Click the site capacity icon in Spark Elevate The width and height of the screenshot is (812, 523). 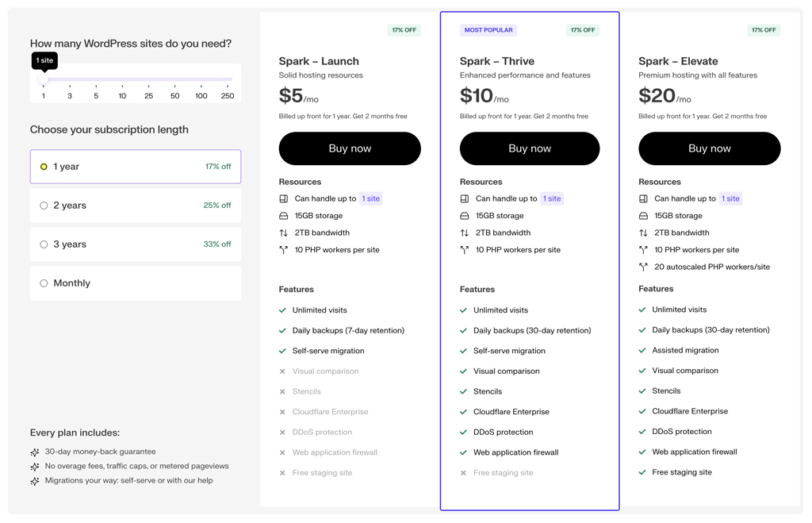click(643, 198)
